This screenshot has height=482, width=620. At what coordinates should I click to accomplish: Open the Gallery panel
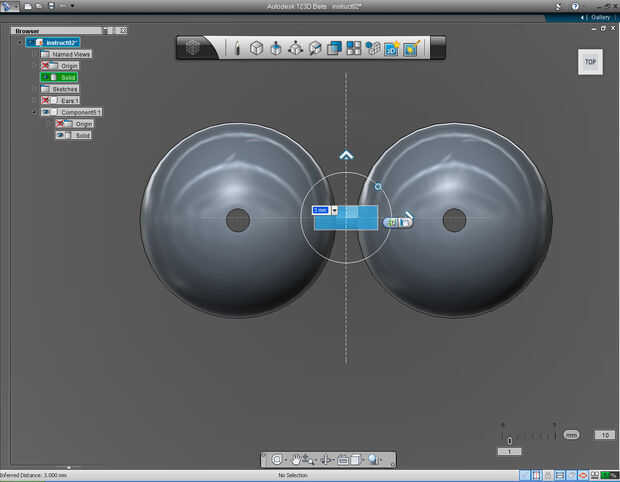tap(600, 17)
